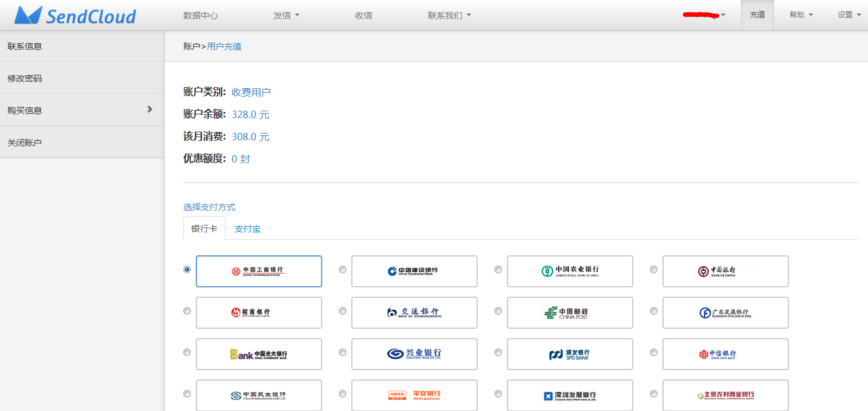Select the radio button next to 中国邮政
868x411 pixels.
[x=498, y=311]
